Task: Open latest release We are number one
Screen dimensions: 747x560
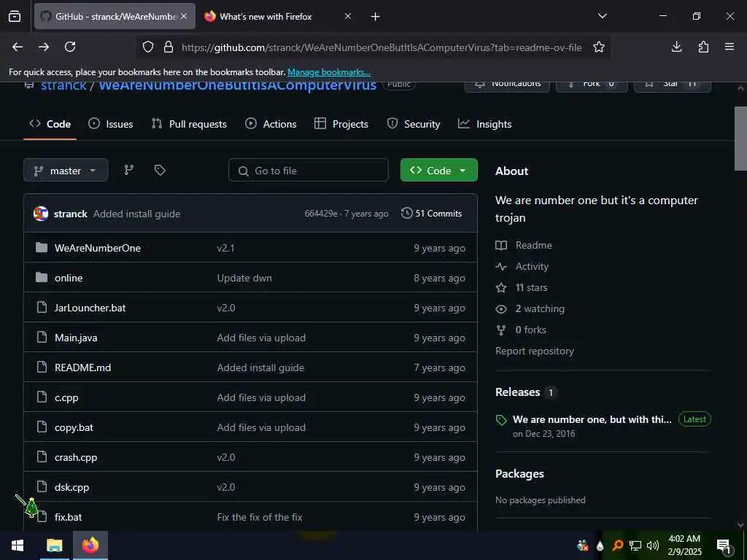Action: pyautogui.click(x=592, y=419)
